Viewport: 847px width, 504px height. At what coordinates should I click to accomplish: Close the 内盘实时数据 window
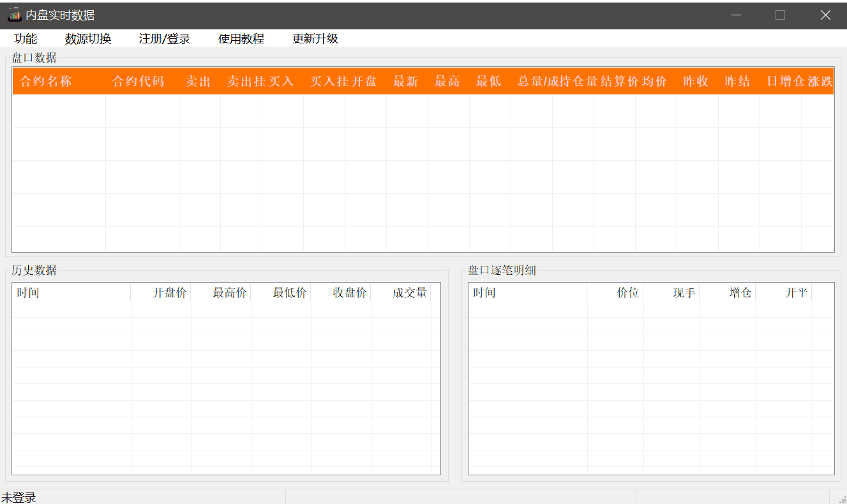(825, 15)
